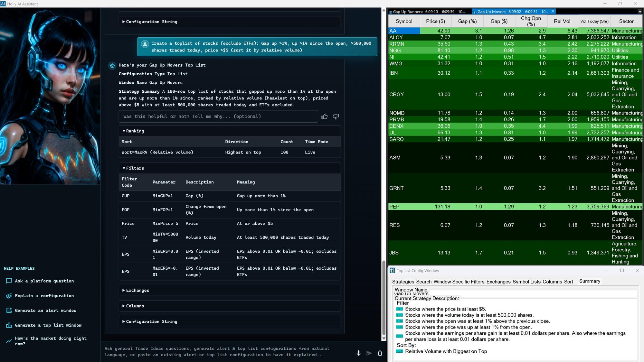This screenshot has height=362, width=644.
Task: Click the price filter icon beside 'price is at least $5'
Action: [x=400, y=309]
